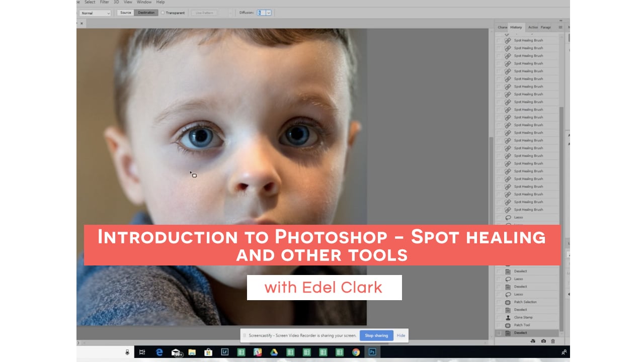The height and width of the screenshot is (362, 644).
Task: Open Lightroom from the taskbar
Action: pyautogui.click(x=226, y=352)
